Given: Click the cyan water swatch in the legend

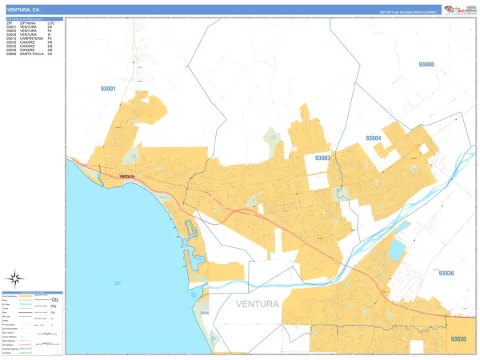Looking at the screenshot, I should [x=25, y=304].
